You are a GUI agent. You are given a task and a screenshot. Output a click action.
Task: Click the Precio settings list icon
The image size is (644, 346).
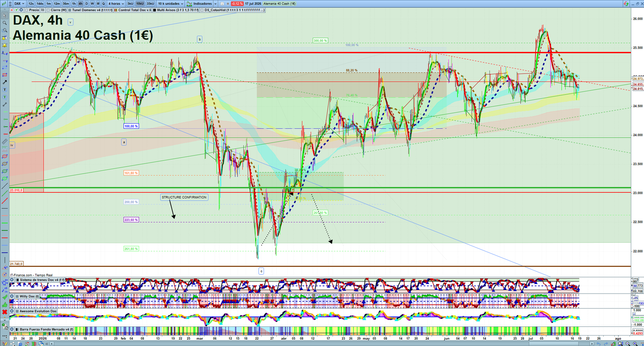coord(43,10)
